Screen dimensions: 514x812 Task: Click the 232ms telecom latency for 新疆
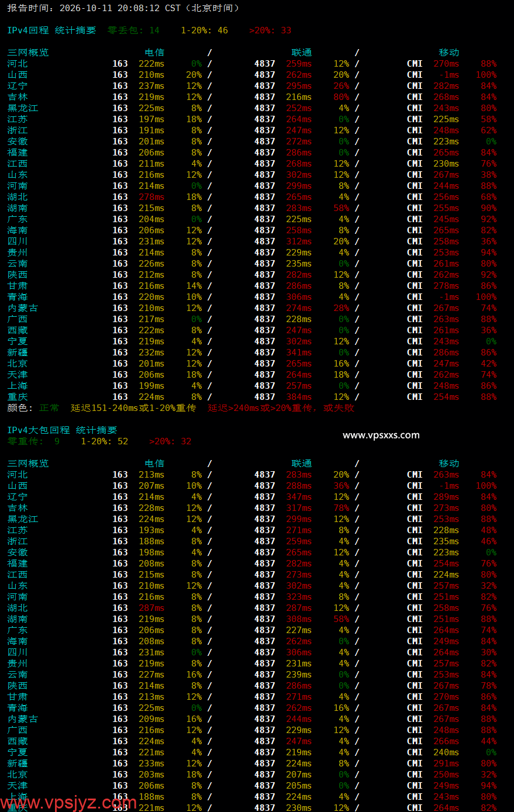151,353
